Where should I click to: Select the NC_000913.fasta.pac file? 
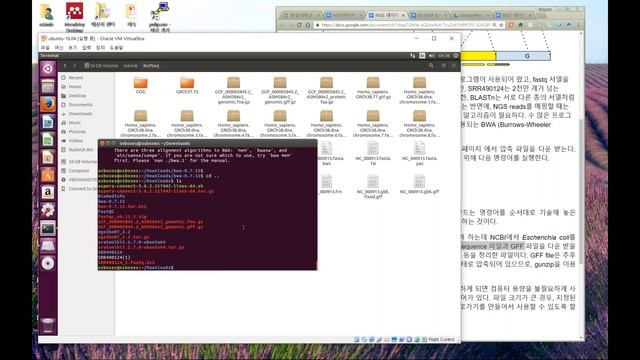click(x=420, y=154)
